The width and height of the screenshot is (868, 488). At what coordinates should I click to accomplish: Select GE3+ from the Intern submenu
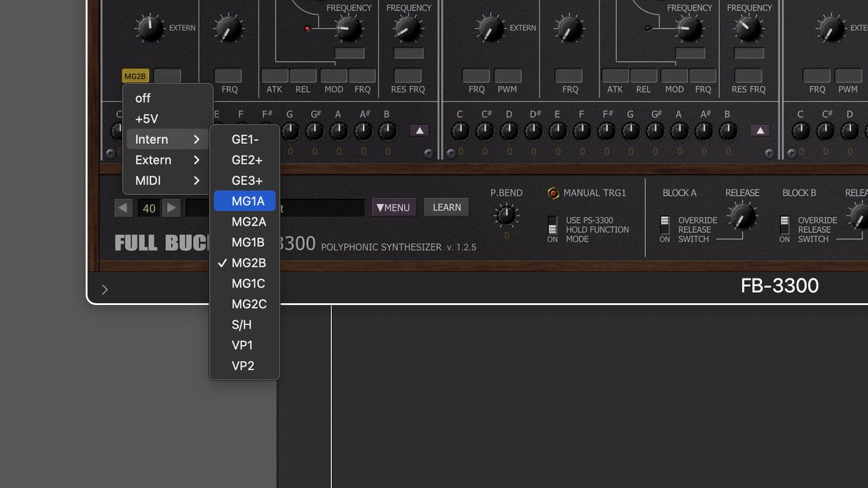(244, 181)
